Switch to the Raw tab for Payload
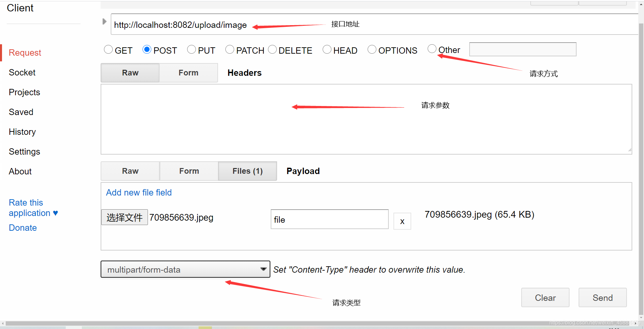The width and height of the screenshot is (644, 329). (130, 171)
